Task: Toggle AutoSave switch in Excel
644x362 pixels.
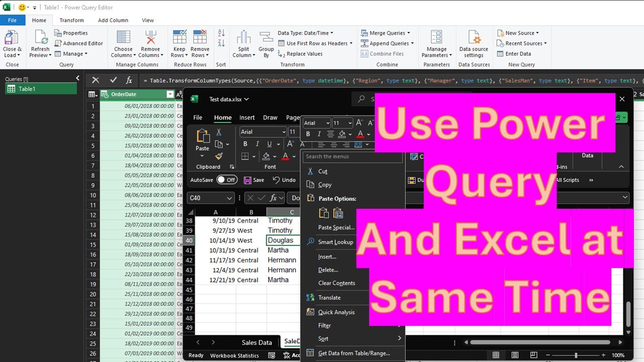Action: [226, 180]
